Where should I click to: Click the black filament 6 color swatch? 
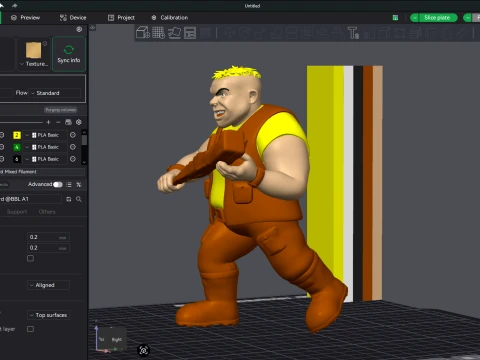point(17,159)
